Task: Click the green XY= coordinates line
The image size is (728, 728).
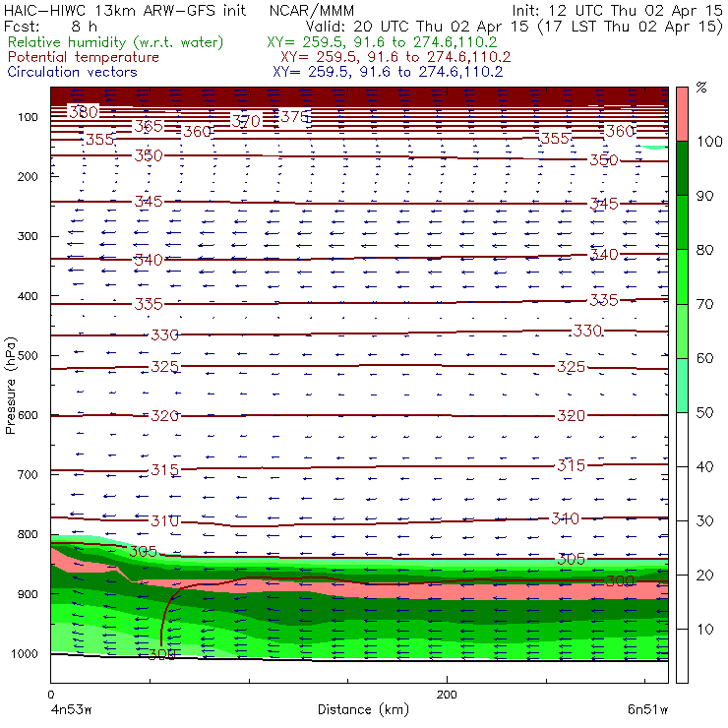Action: 382,42
